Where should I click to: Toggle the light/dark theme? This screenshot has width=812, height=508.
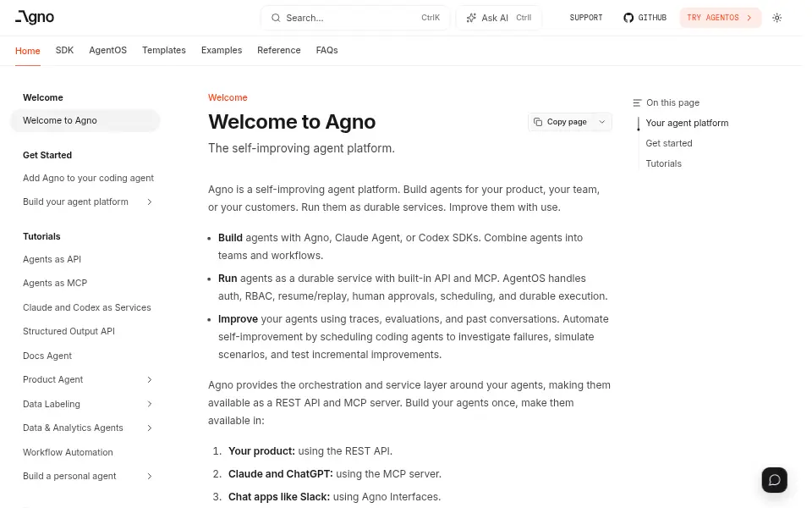pyautogui.click(x=776, y=18)
